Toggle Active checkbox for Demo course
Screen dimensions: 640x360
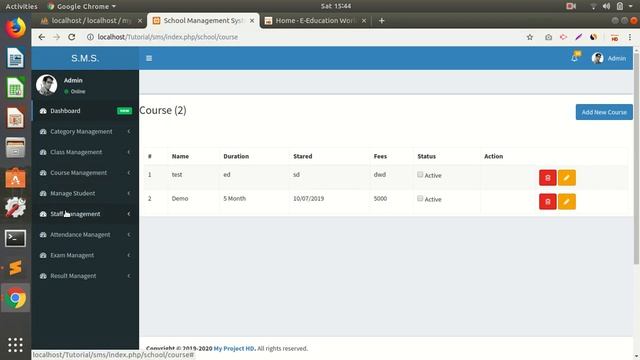[420, 198]
